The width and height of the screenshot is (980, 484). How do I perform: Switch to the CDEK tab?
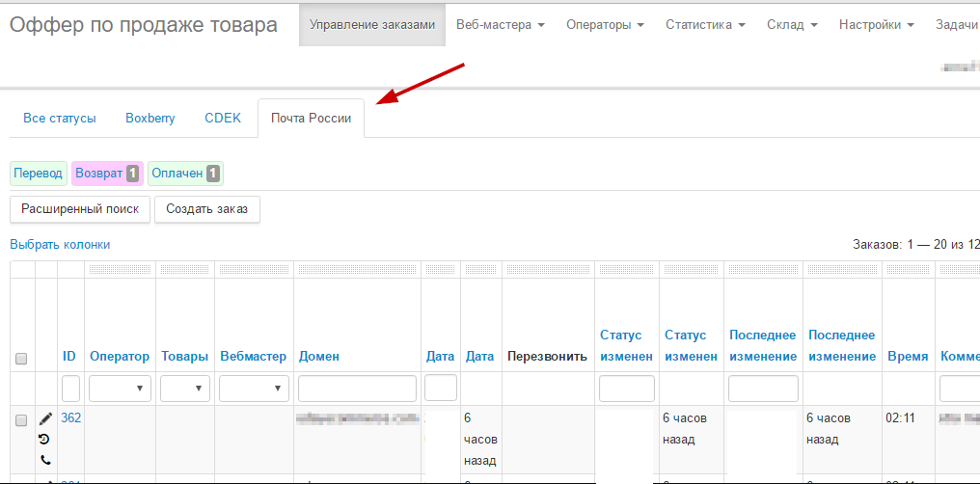[x=222, y=119]
